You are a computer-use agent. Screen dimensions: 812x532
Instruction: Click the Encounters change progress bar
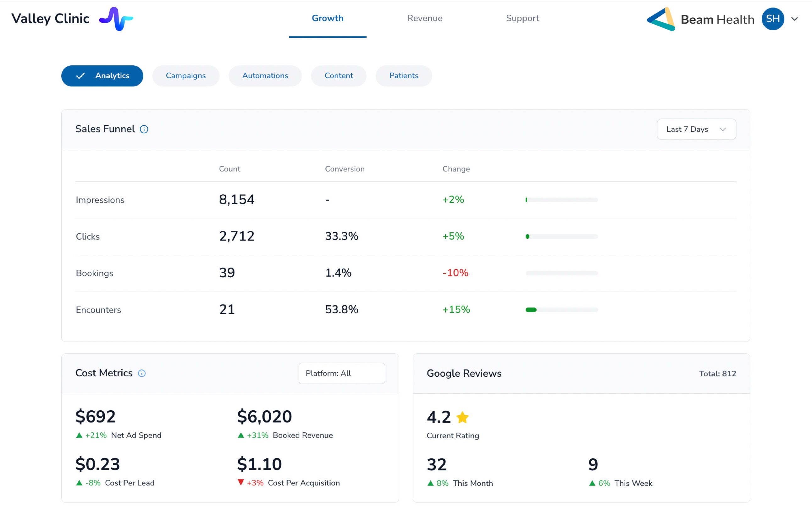coord(561,310)
